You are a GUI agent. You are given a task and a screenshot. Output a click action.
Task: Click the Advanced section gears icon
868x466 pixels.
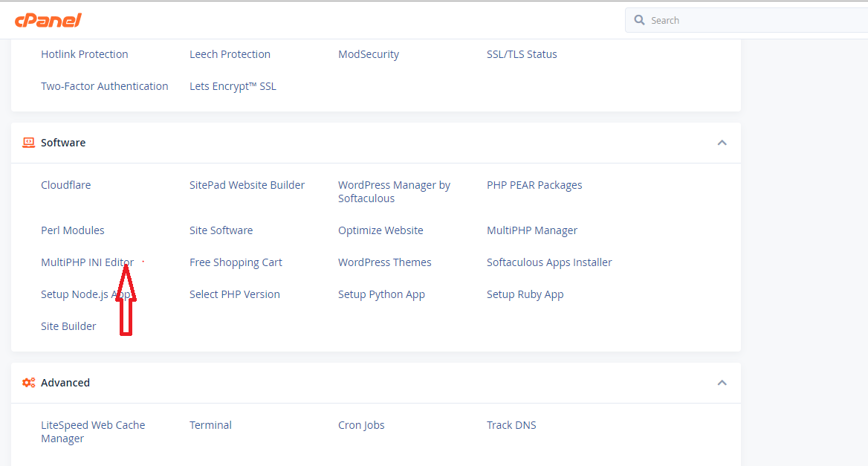click(x=29, y=383)
